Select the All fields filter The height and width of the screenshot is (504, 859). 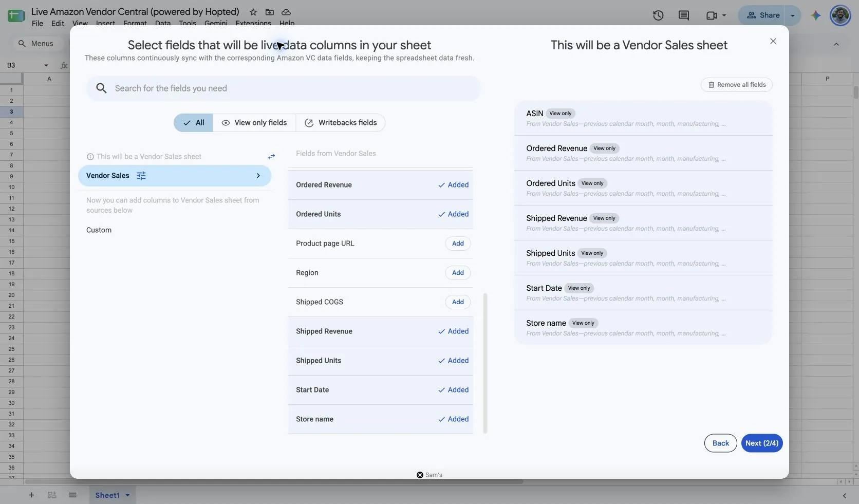click(x=193, y=123)
